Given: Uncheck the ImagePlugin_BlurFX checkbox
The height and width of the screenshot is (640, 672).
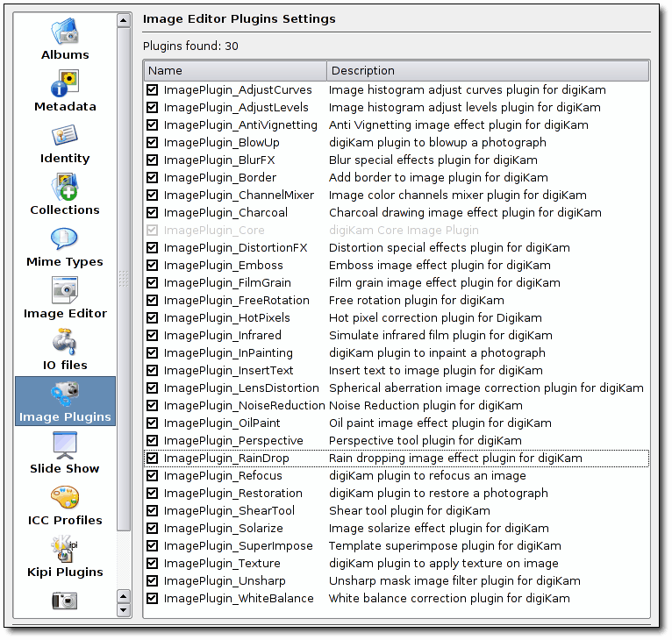Looking at the screenshot, I should point(152,160).
